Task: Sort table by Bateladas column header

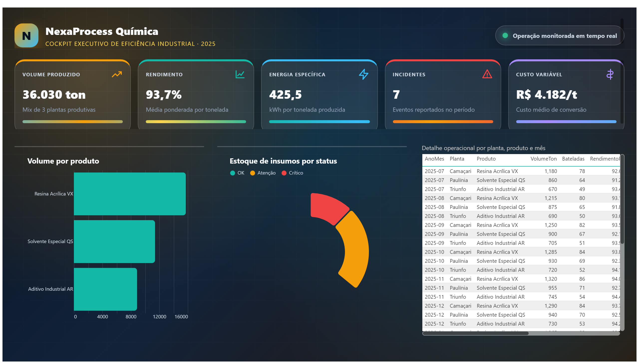Action: (573, 159)
